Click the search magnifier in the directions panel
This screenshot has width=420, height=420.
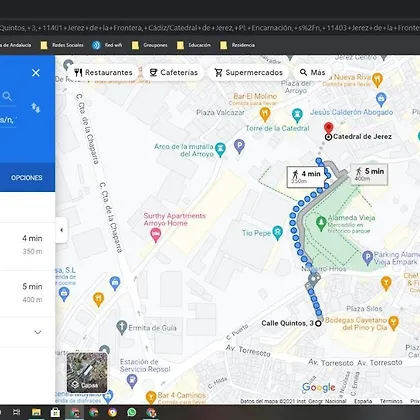coord(7,97)
